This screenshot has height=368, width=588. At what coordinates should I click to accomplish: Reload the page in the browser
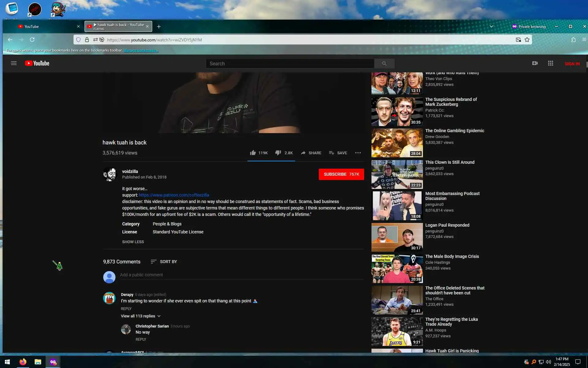[32, 40]
